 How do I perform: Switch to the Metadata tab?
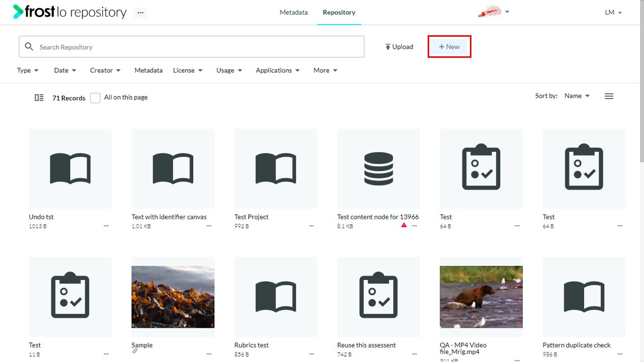(x=294, y=12)
